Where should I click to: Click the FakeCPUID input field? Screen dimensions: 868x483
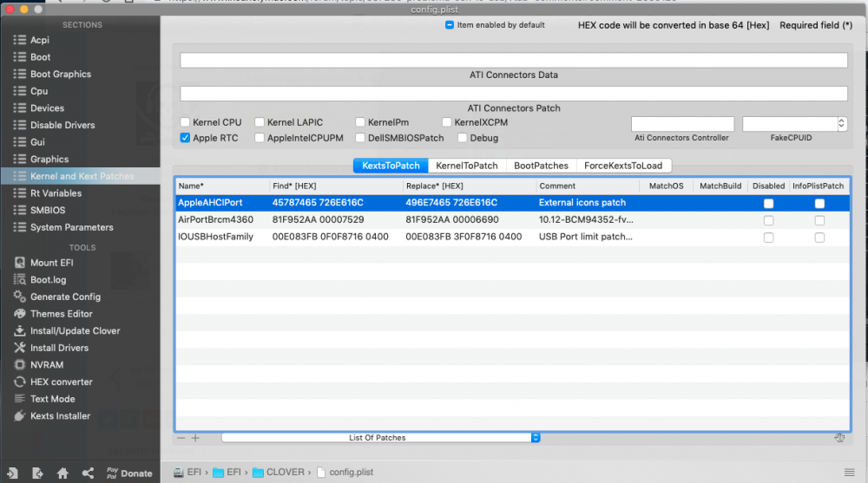[x=790, y=124]
